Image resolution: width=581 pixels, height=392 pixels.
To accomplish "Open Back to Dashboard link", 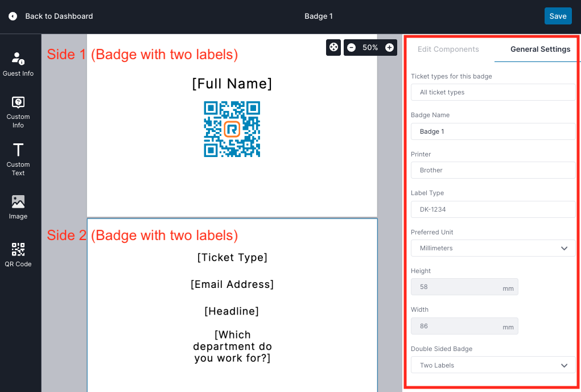I will click(59, 16).
